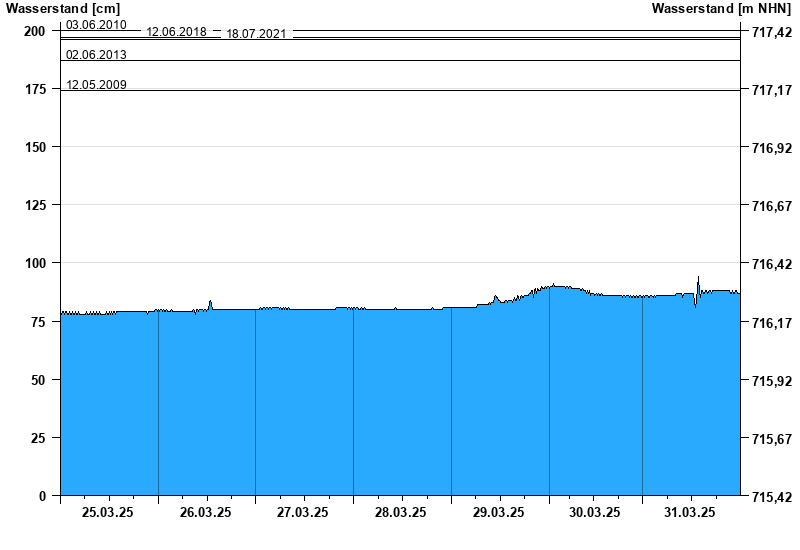Image resolution: width=800 pixels, height=550 pixels.
Task: Click the 12.06.2018 high water marker label
Action: click(176, 31)
